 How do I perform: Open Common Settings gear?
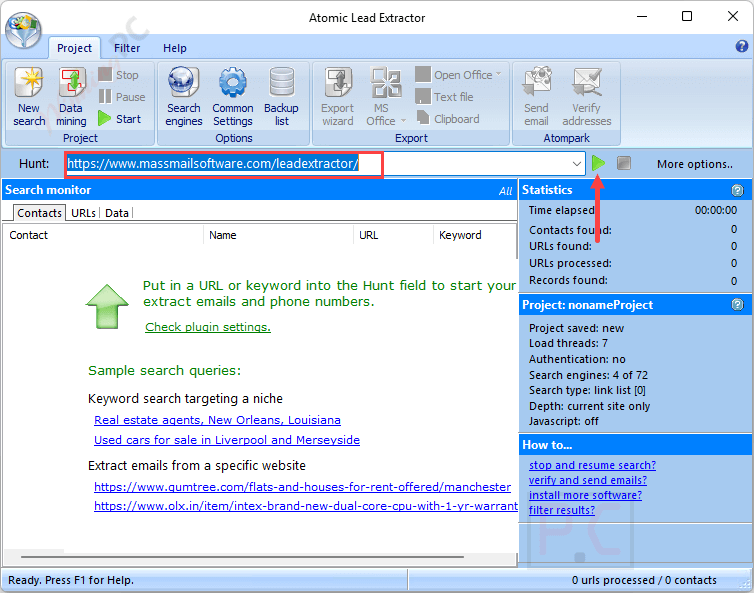(233, 97)
